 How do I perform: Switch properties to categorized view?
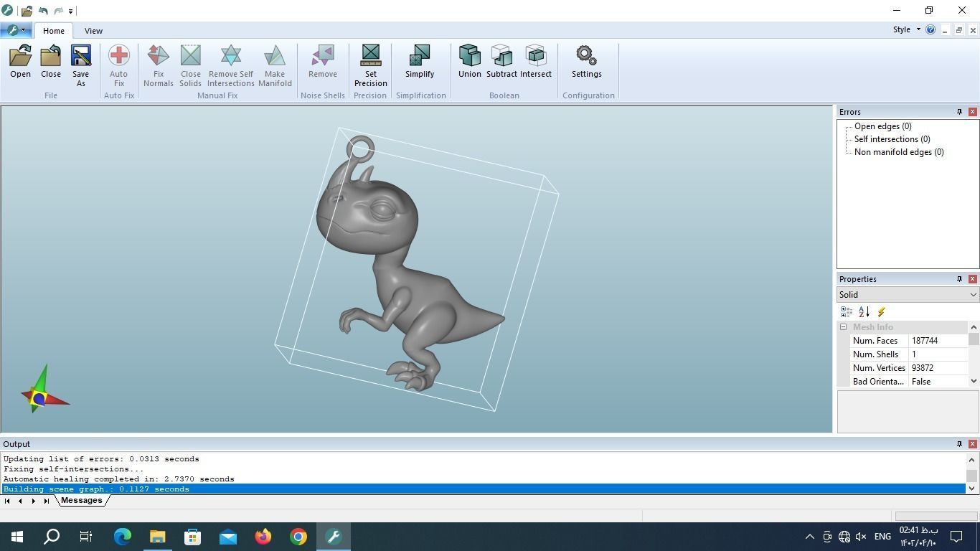click(x=847, y=311)
